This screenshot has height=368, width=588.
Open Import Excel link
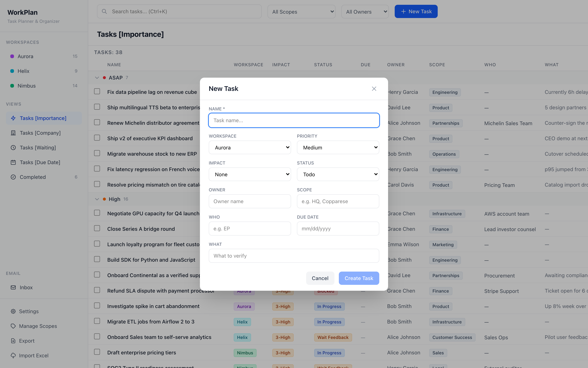pos(44,356)
